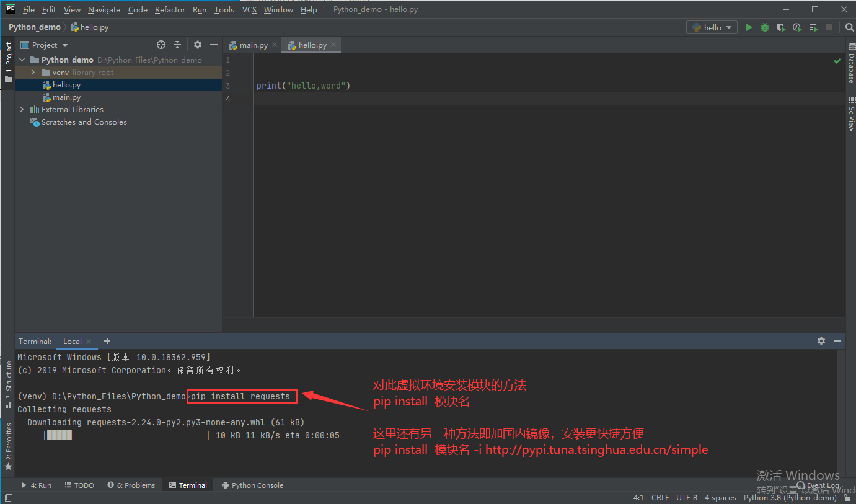The image size is (856, 504).
Task: Close the hello.py editor tab
Action: 333,45
